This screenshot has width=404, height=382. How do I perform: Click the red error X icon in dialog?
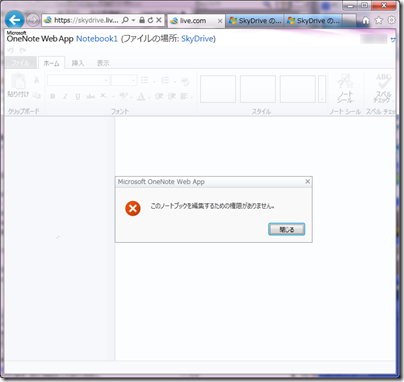pyautogui.click(x=133, y=208)
